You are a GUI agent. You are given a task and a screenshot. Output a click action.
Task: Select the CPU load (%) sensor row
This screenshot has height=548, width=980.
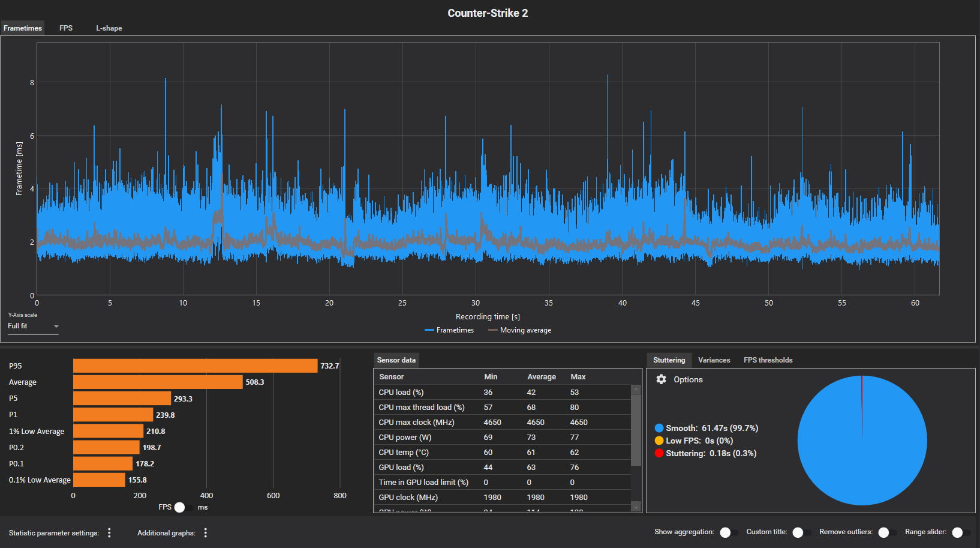(x=503, y=393)
